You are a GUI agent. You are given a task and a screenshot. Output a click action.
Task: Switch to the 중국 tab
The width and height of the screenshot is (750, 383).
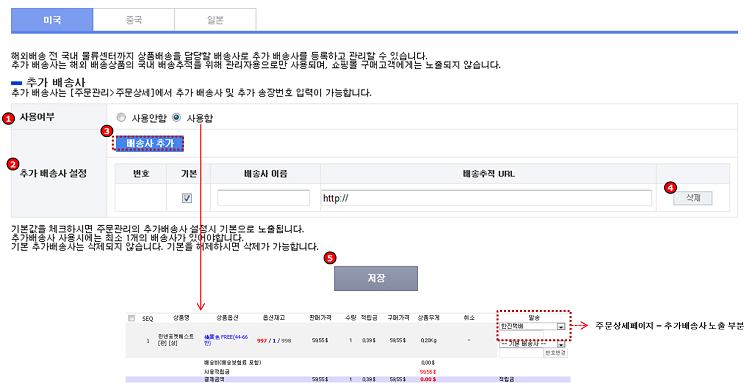pos(133,20)
